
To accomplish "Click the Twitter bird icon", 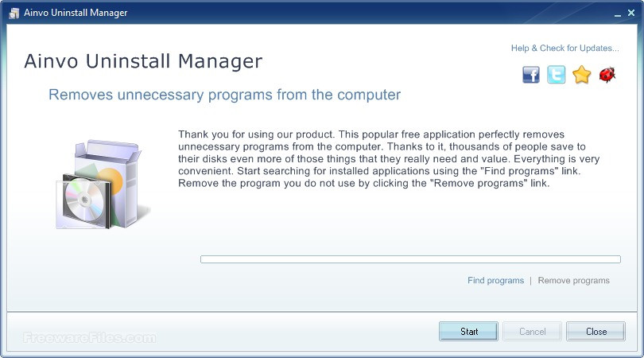I will coord(557,76).
